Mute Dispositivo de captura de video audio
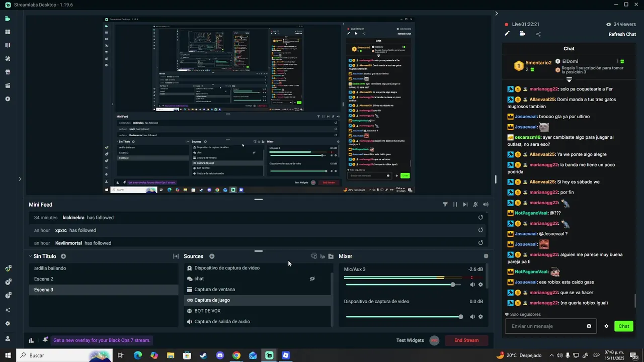Image resolution: width=644 pixels, height=362 pixels. [x=472, y=317]
